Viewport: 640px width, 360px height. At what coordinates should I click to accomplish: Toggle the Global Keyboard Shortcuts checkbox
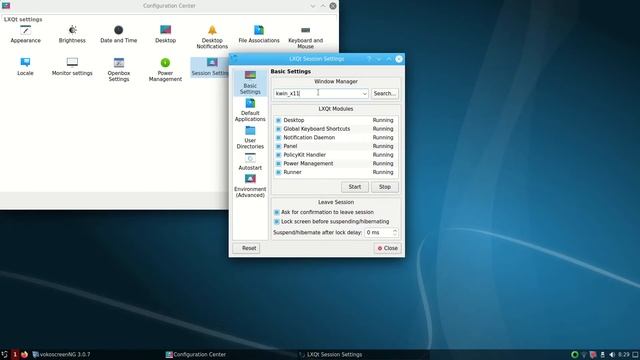click(x=278, y=129)
